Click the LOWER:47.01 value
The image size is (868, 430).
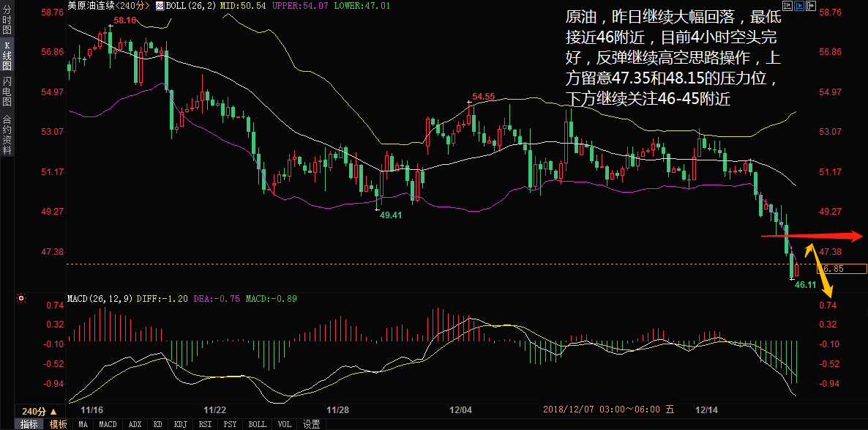364,6
